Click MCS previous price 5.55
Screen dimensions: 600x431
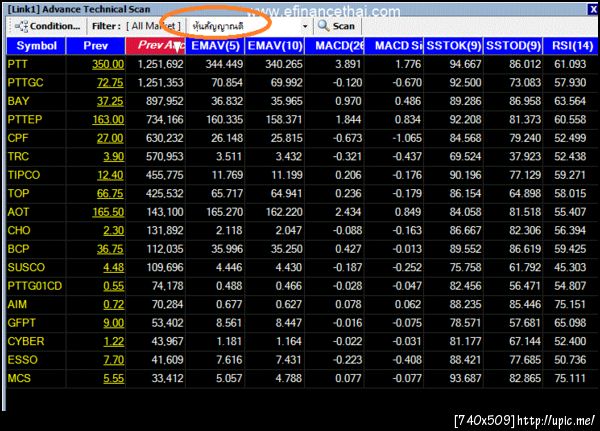click(x=114, y=378)
